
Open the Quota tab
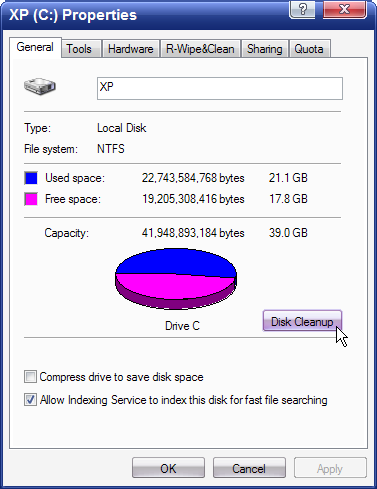tap(309, 49)
